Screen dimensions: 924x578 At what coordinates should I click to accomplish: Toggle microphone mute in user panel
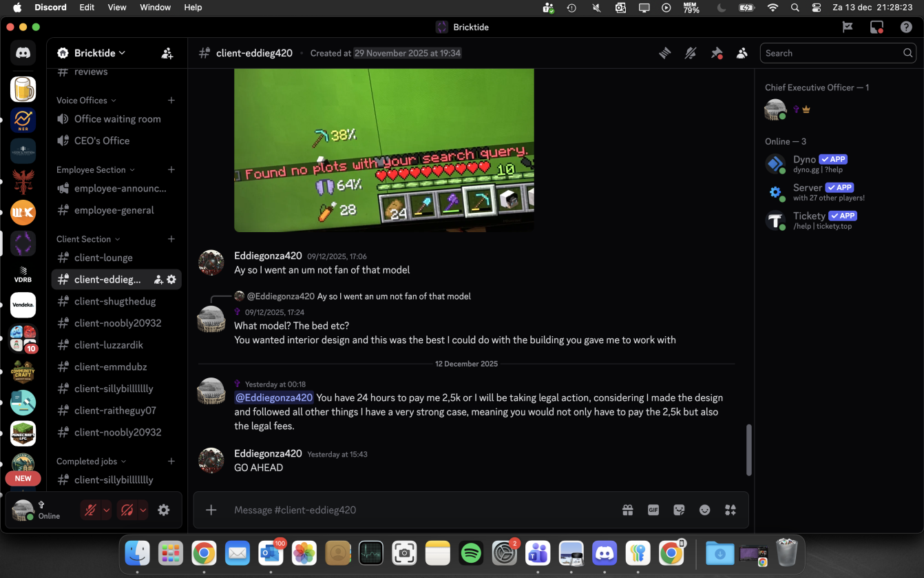(x=90, y=510)
